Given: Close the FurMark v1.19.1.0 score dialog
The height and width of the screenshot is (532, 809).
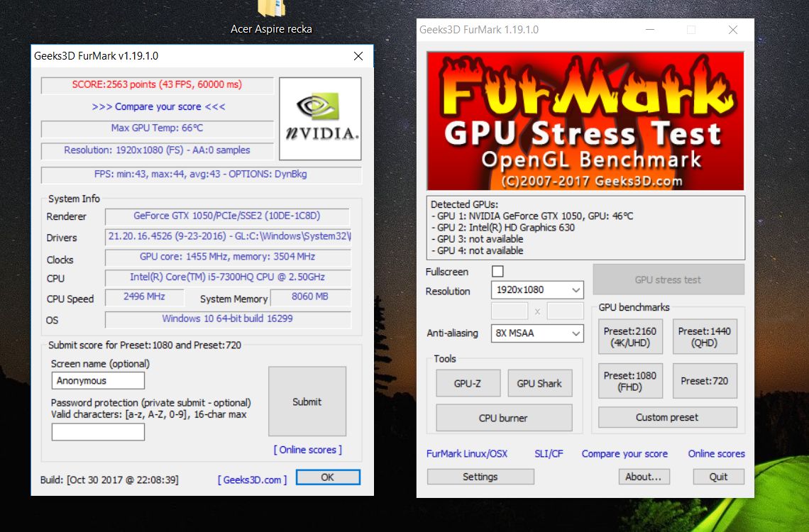Looking at the screenshot, I should [x=358, y=55].
